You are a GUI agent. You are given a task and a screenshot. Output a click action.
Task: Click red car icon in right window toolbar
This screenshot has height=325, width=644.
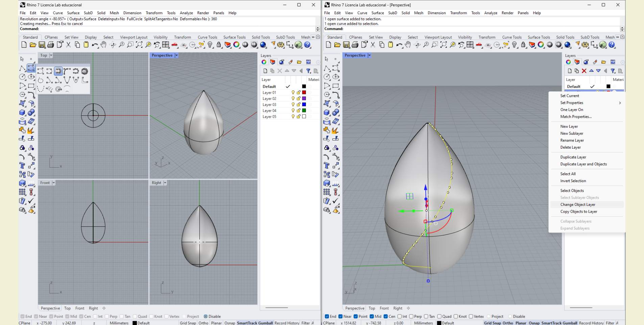479,45
